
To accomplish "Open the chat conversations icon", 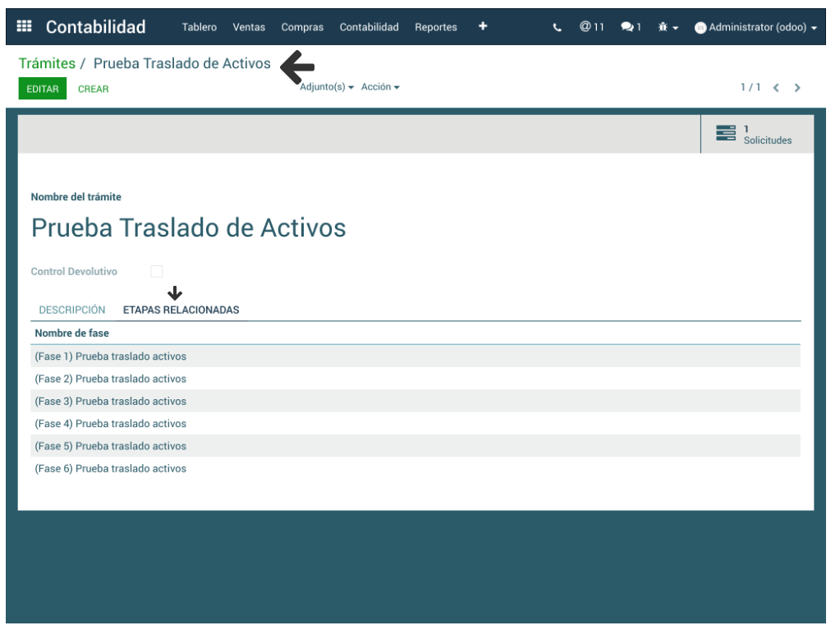I will click(631, 27).
